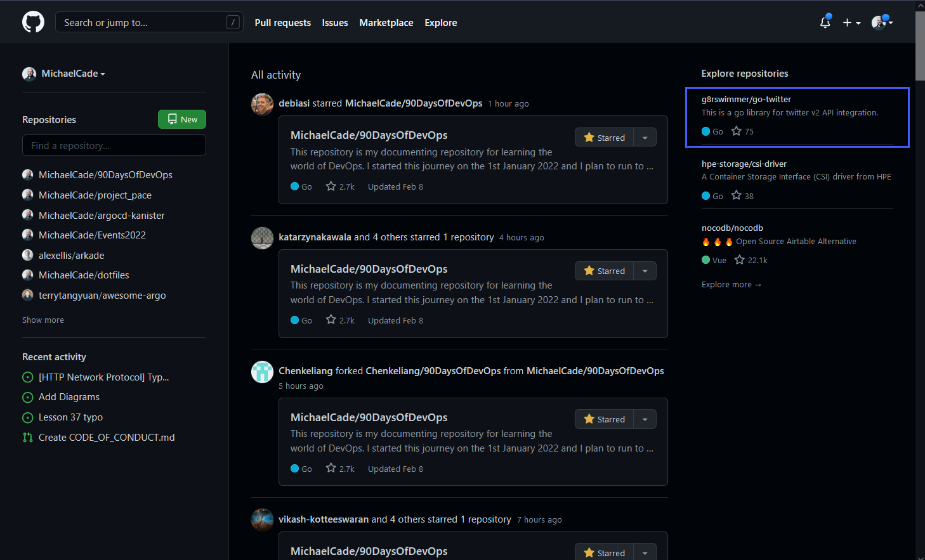Click the "Find a repository..." search field
This screenshot has width=925, height=560.
(114, 145)
